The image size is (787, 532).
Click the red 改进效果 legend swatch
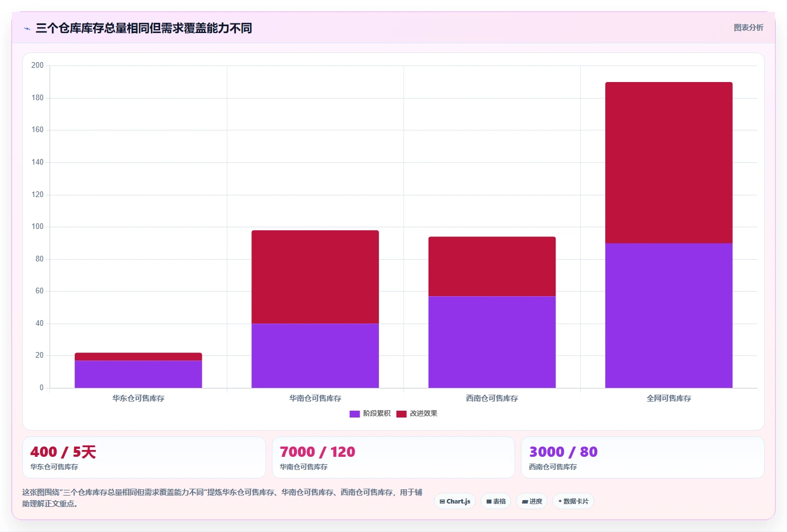(x=401, y=414)
